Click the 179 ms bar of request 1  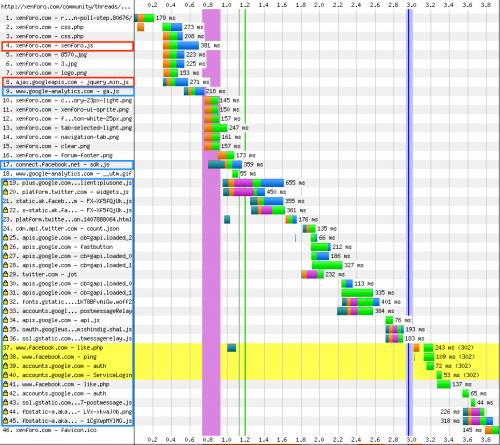coord(144,18)
